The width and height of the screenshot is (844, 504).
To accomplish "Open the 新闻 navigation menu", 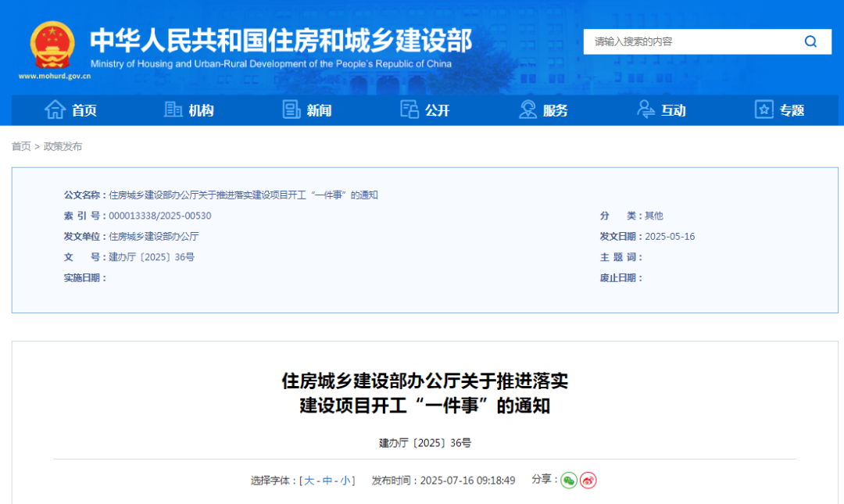I will pos(319,111).
